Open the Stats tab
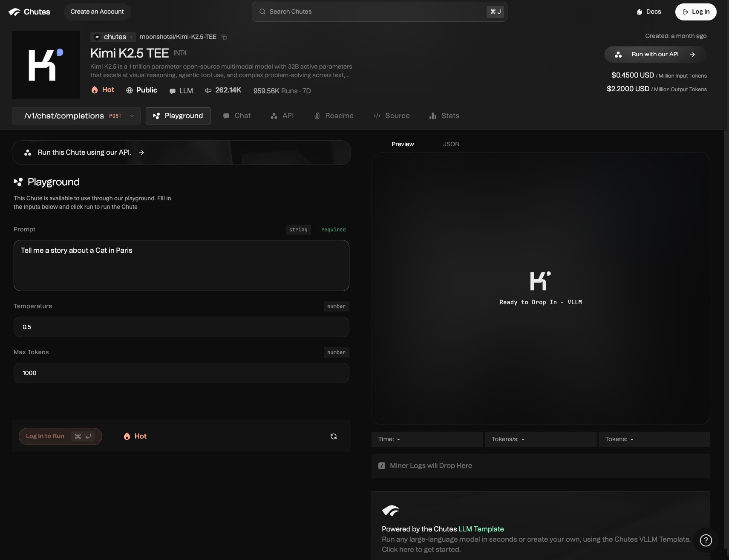This screenshot has height=560, width=729. (x=444, y=116)
